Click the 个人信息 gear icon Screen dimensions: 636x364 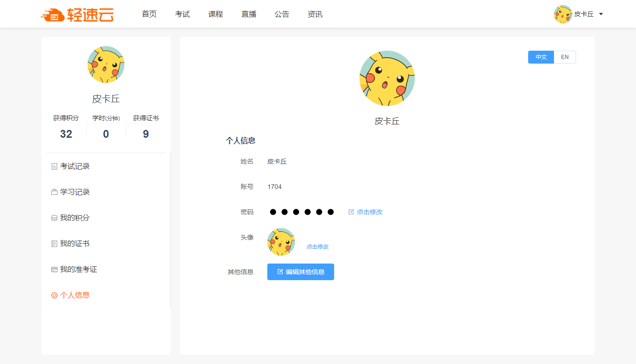(54, 295)
